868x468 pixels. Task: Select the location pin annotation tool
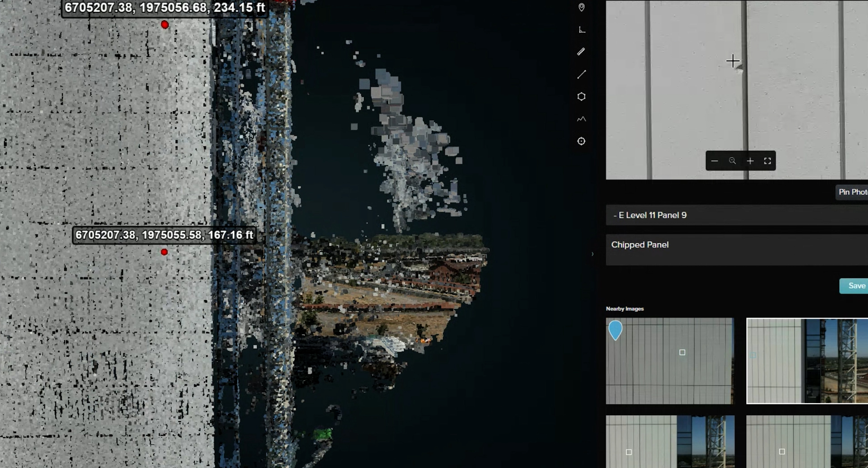click(581, 8)
